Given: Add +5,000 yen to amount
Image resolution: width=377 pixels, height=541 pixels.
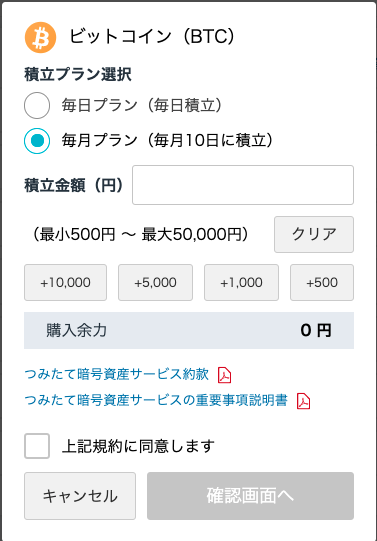Looking at the screenshot, I should (156, 283).
